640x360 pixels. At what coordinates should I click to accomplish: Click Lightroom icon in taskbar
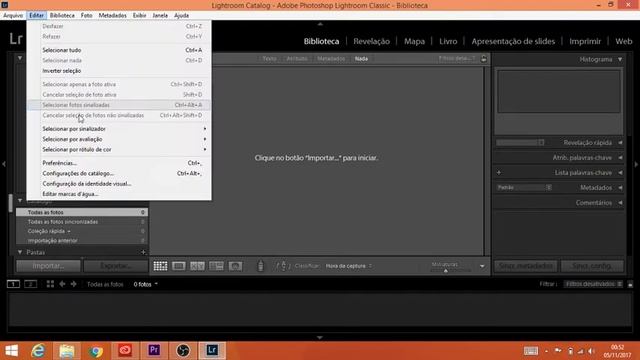pyautogui.click(x=212, y=350)
